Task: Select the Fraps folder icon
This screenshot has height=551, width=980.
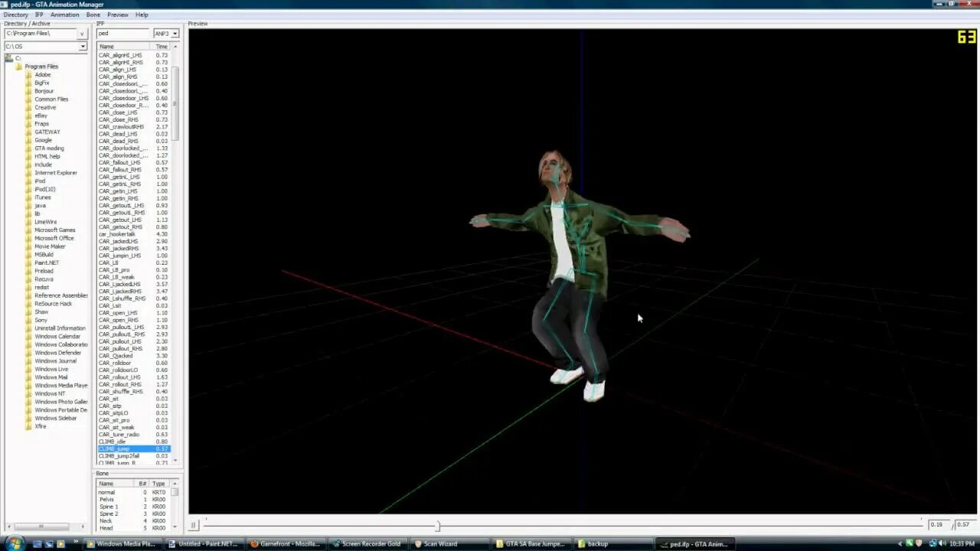Action: pos(29,124)
